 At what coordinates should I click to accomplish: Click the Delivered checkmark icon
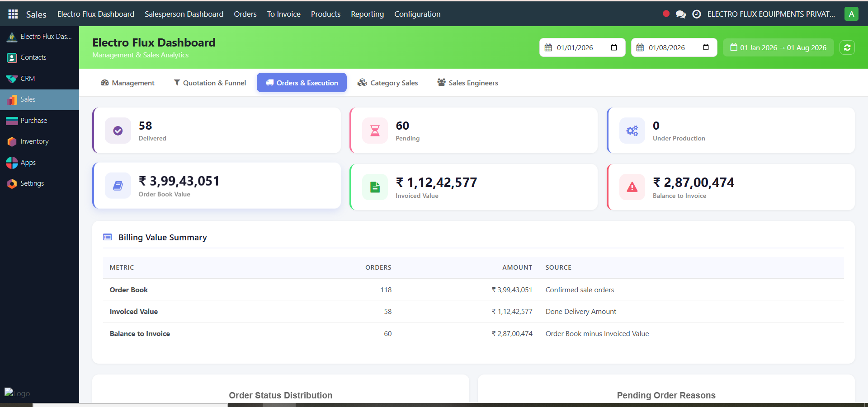118,131
